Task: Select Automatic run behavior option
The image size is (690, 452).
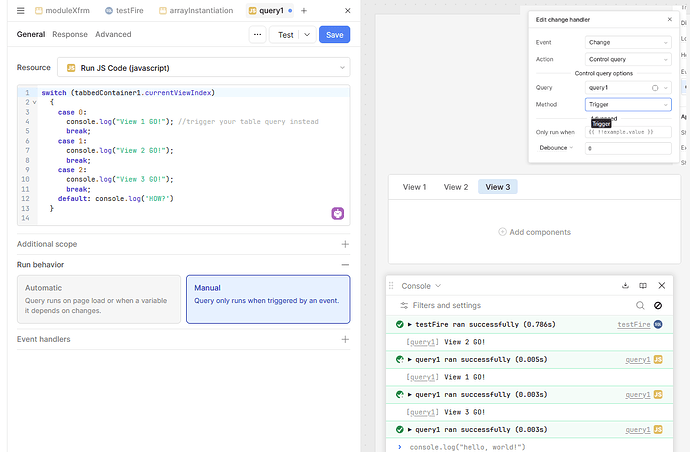Action: point(99,299)
